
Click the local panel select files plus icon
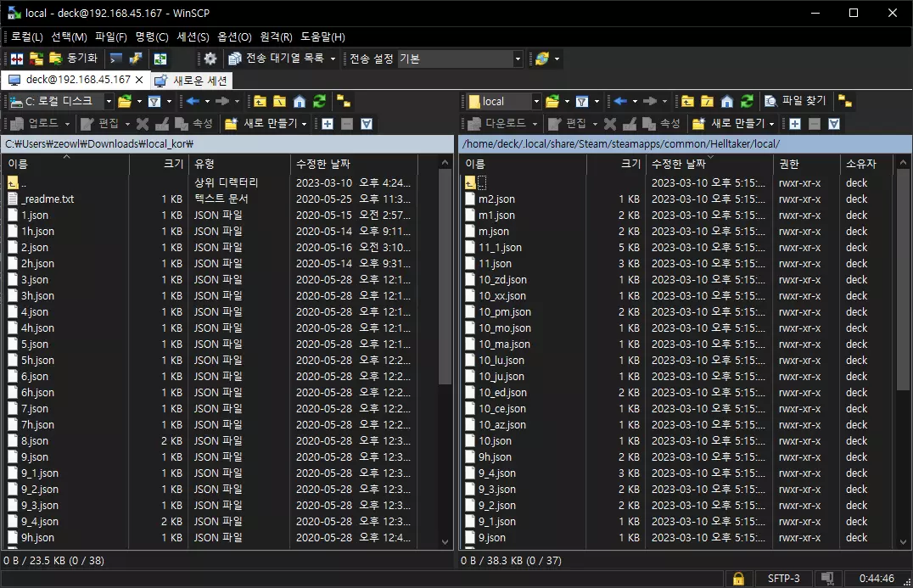tap(328, 124)
